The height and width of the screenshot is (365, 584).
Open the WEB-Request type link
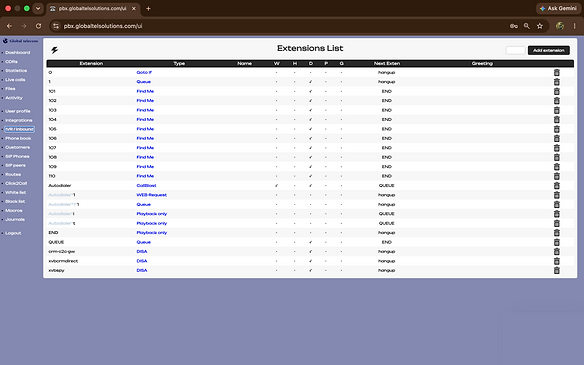(x=152, y=195)
